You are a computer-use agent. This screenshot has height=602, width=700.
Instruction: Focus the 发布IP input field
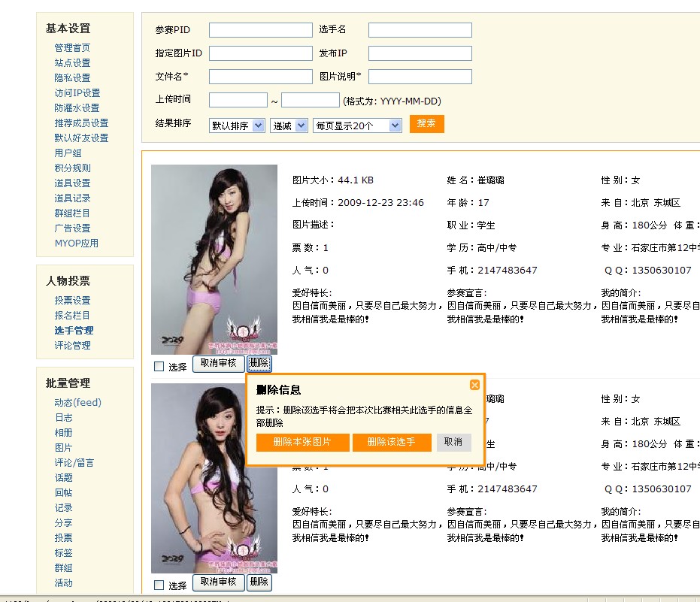click(x=420, y=53)
